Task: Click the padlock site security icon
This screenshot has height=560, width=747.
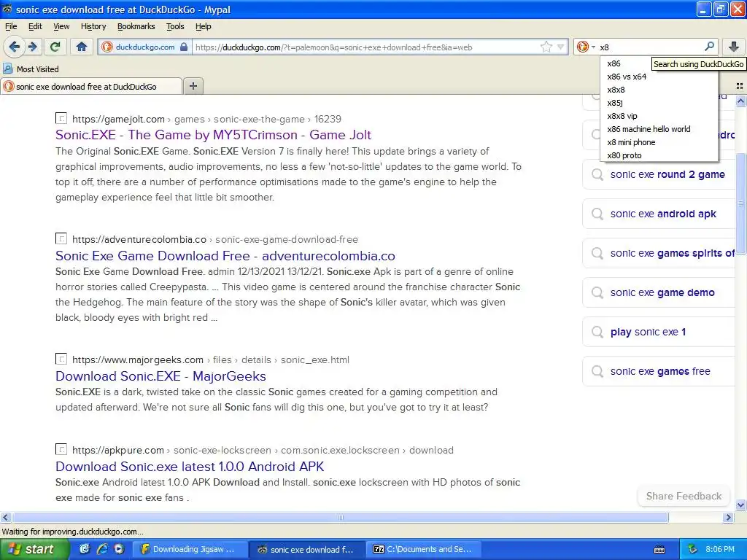Action: pyautogui.click(x=183, y=47)
